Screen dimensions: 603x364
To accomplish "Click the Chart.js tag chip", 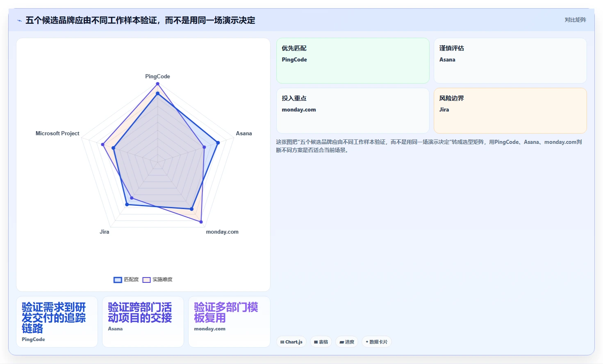I will [291, 342].
